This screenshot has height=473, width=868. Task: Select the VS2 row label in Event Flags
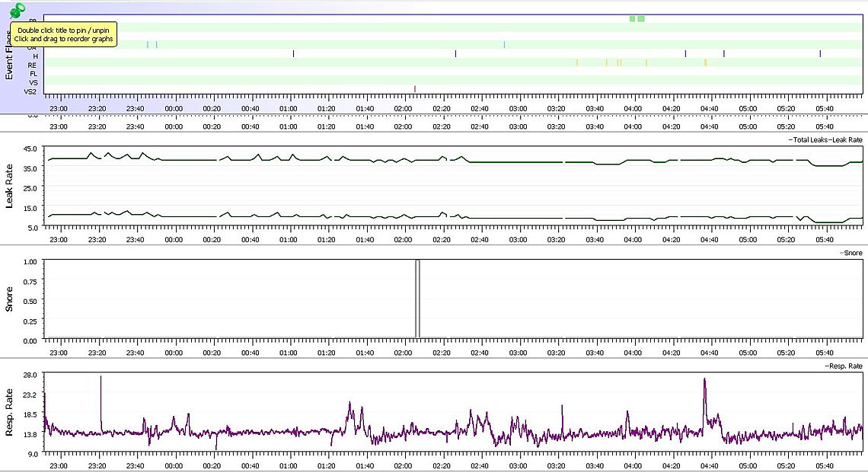(x=30, y=91)
